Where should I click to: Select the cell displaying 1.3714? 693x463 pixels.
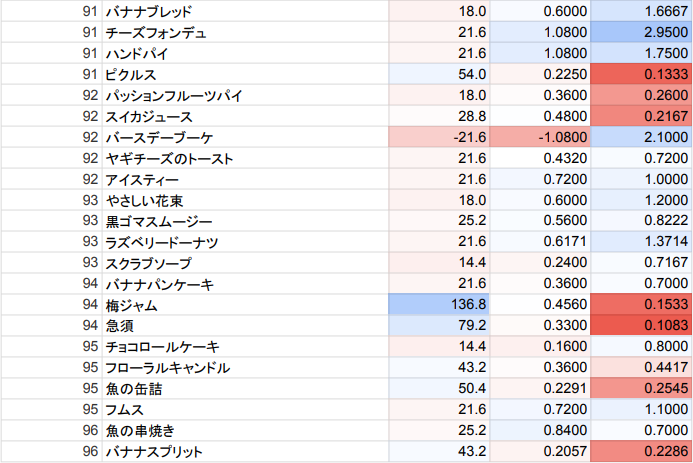click(641, 242)
